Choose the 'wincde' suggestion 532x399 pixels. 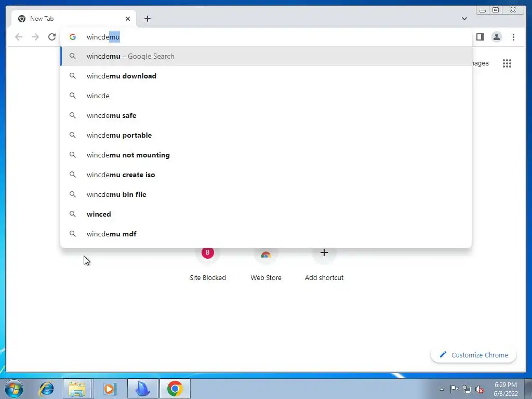tap(266, 96)
